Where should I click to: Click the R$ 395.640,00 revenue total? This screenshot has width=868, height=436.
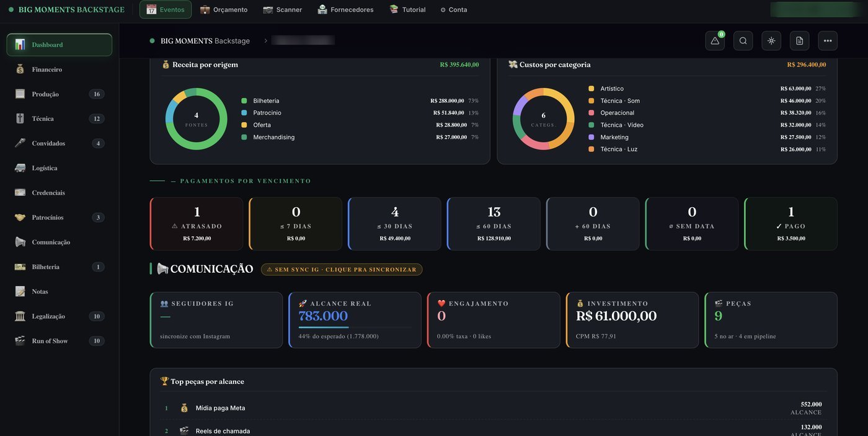pyautogui.click(x=459, y=65)
